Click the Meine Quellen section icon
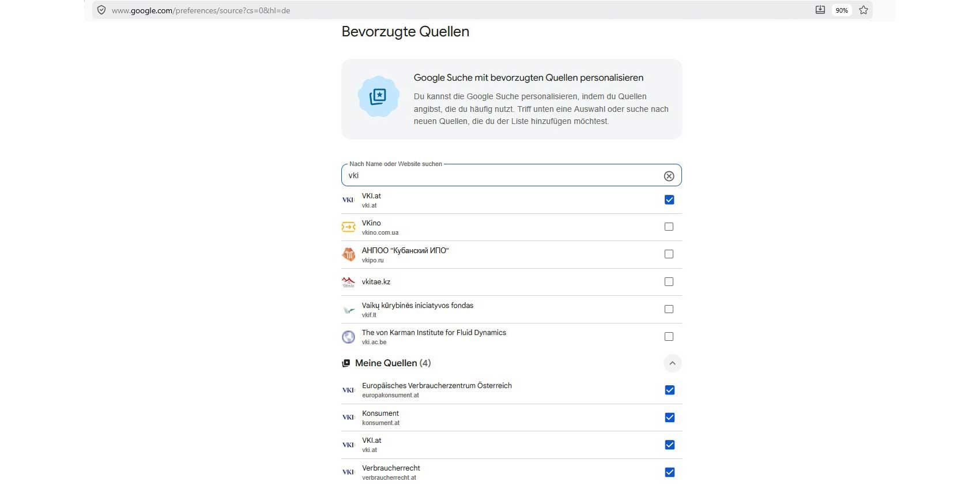980x489 pixels. click(346, 363)
